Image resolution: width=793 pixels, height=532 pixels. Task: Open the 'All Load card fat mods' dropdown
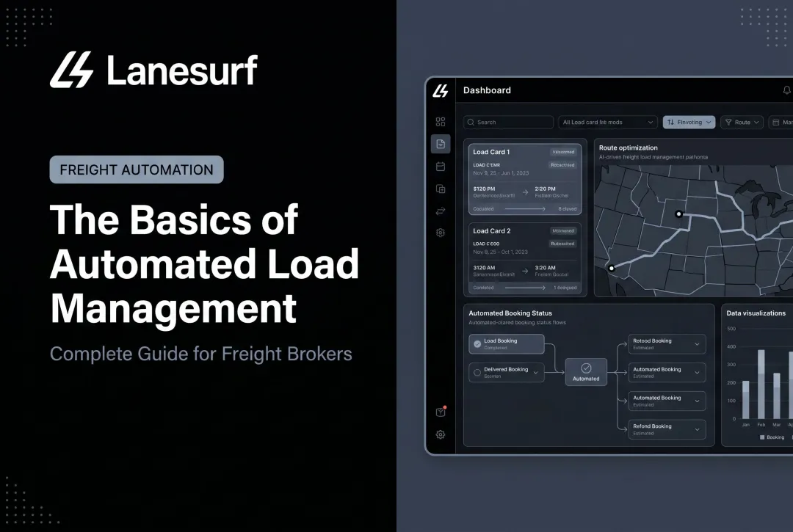608,123
